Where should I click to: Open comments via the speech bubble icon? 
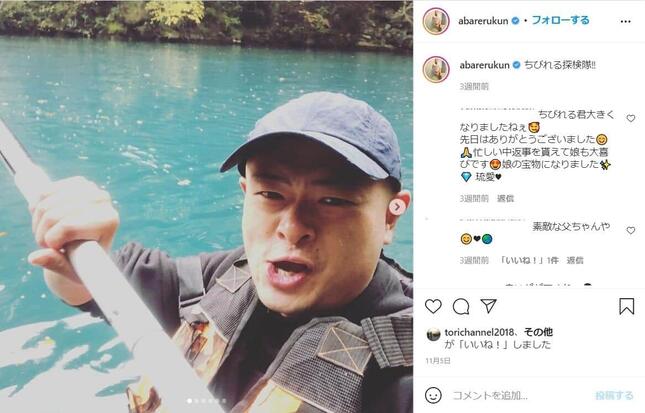(x=461, y=306)
